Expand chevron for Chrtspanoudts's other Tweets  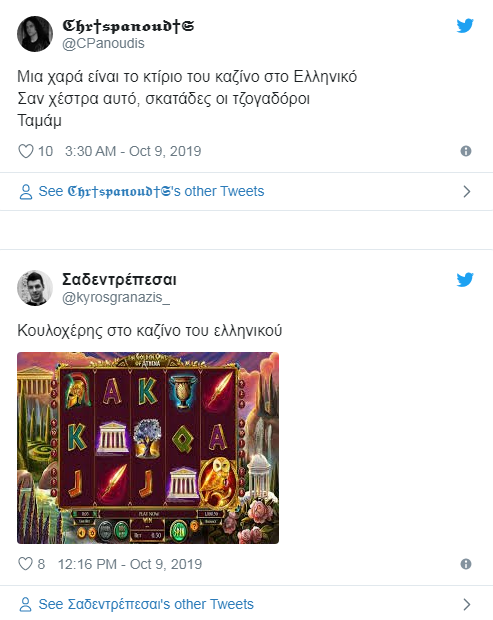(x=467, y=192)
